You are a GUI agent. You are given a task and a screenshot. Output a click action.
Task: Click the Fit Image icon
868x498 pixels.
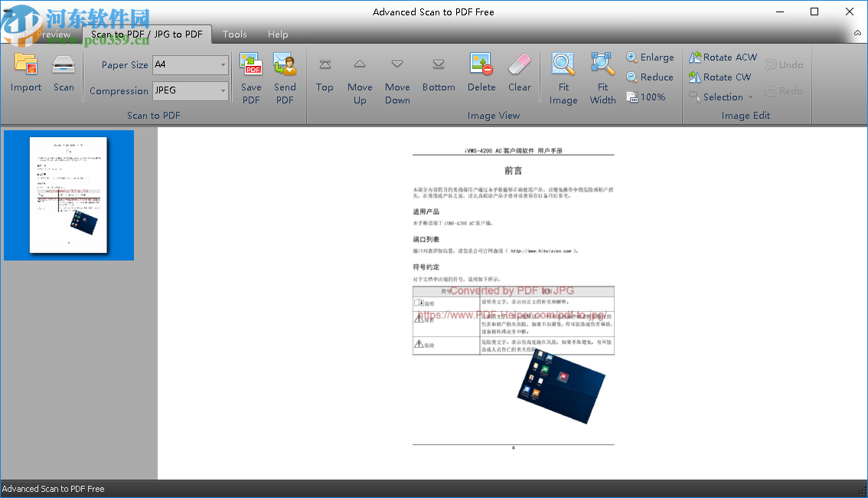point(563,73)
